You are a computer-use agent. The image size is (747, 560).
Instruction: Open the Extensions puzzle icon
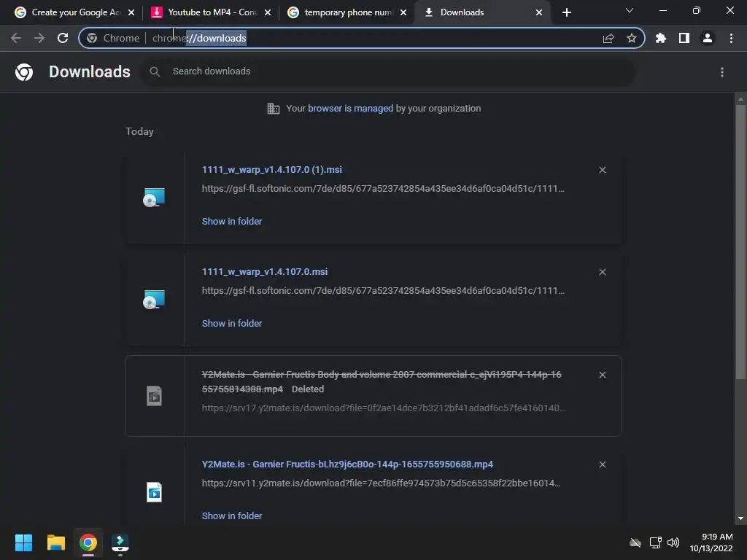pos(661,38)
